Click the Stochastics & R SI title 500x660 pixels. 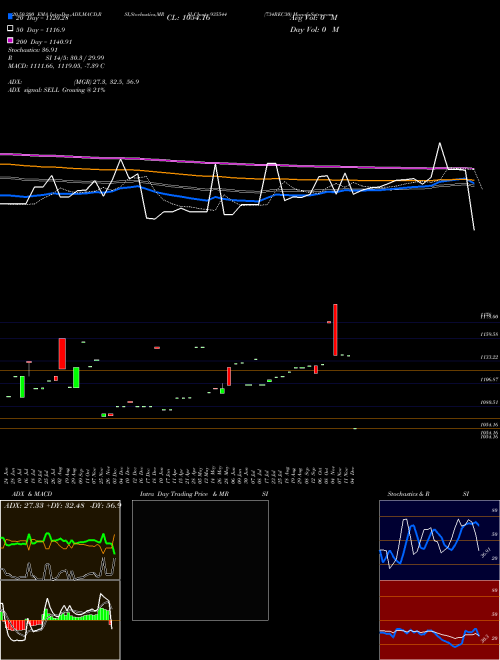point(428,494)
